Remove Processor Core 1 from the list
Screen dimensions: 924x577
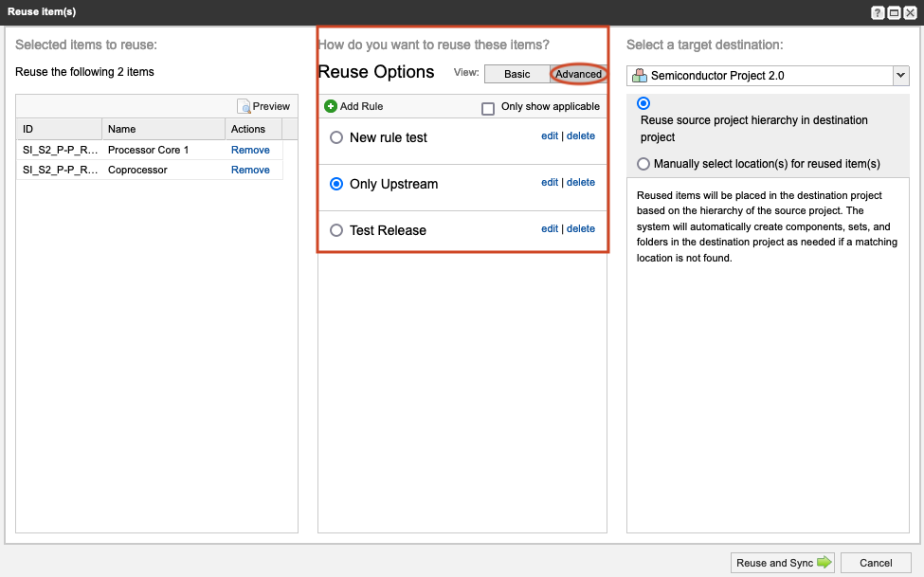(250, 150)
